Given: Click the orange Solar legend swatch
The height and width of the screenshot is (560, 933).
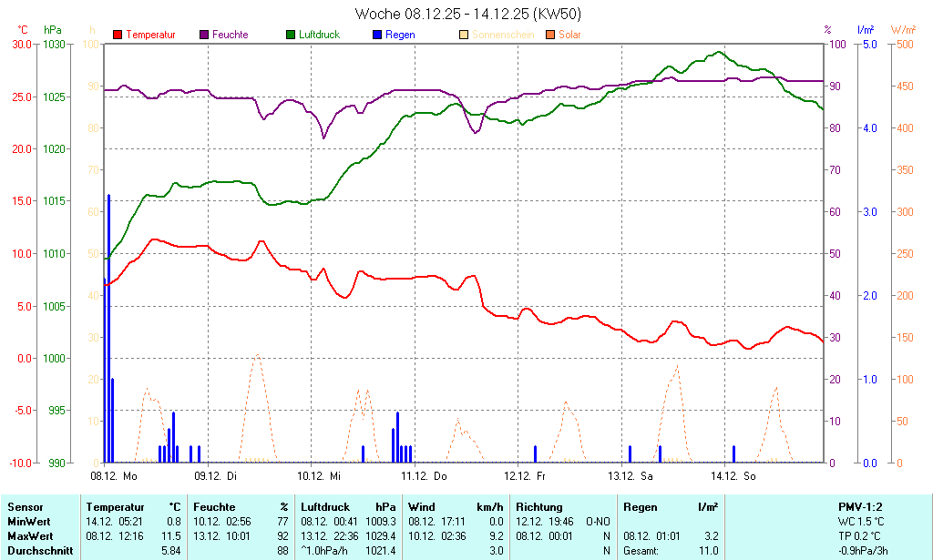Looking at the screenshot, I should point(550,35).
